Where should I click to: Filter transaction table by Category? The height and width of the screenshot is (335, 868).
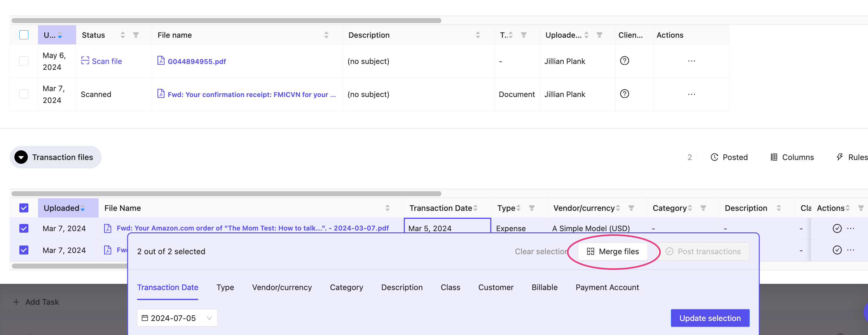(703, 208)
